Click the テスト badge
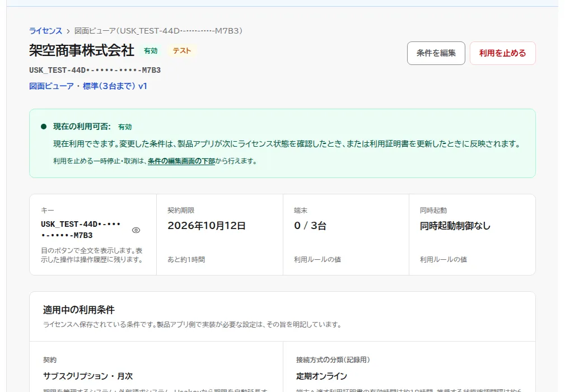Viewport: 565px width, 392px height. pyautogui.click(x=181, y=51)
